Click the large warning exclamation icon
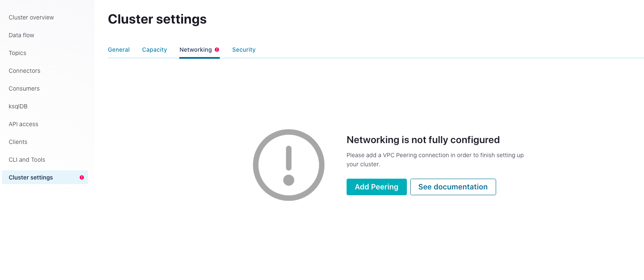This screenshot has width=644, height=280. click(x=288, y=165)
